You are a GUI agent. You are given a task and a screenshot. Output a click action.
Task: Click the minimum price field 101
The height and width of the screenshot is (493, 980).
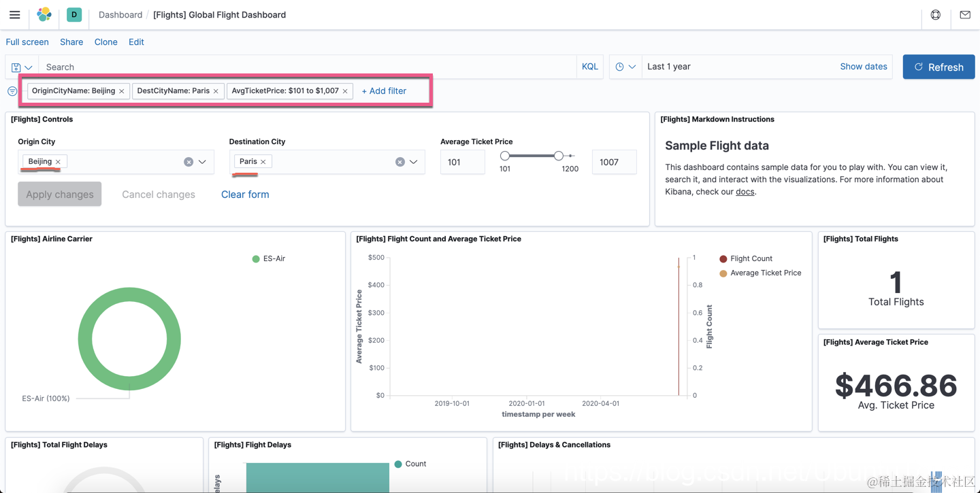pos(463,162)
